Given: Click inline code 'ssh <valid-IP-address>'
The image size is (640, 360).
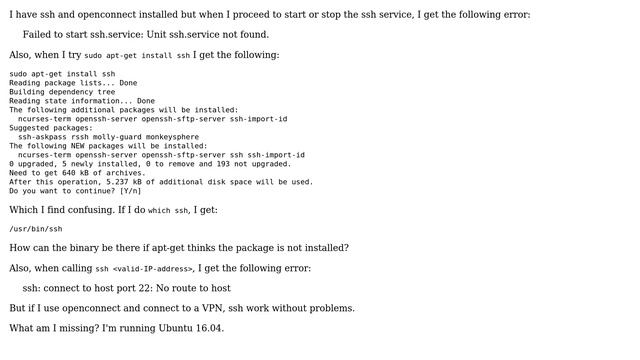Looking at the screenshot, I should pyautogui.click(x=144, y=269).
